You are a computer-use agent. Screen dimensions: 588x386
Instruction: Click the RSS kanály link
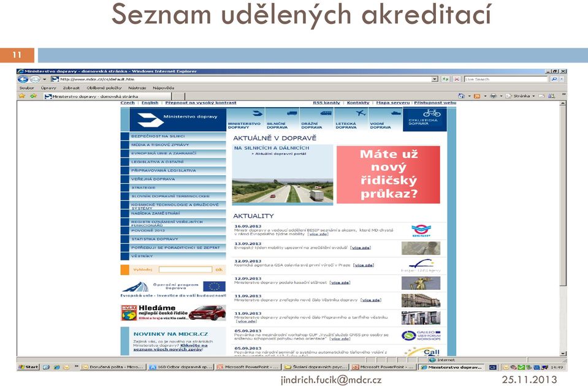(327, 103)
